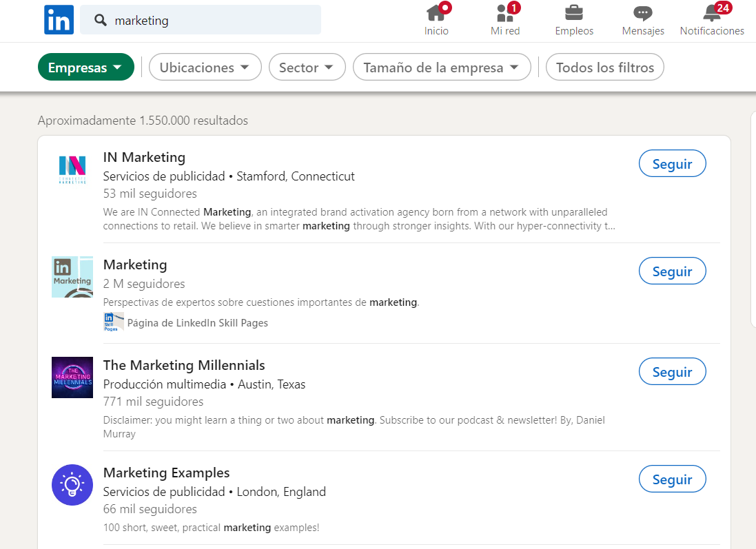Open the Inicio home icon
This screenshot has height=549, width=756.
(436, 13)
